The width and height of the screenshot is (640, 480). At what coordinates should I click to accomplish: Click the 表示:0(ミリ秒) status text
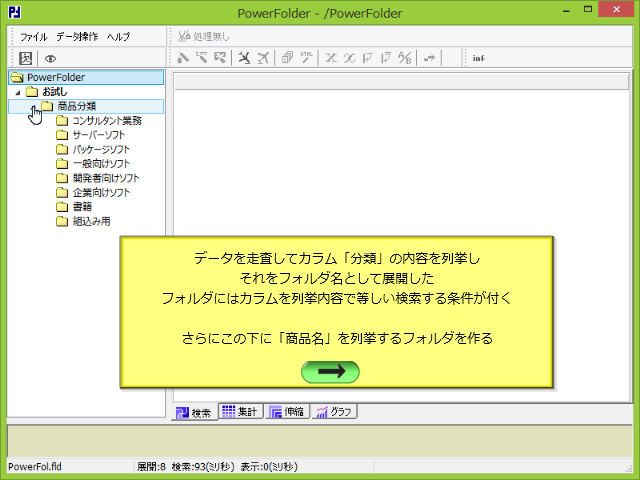click(x=269, y=467)
